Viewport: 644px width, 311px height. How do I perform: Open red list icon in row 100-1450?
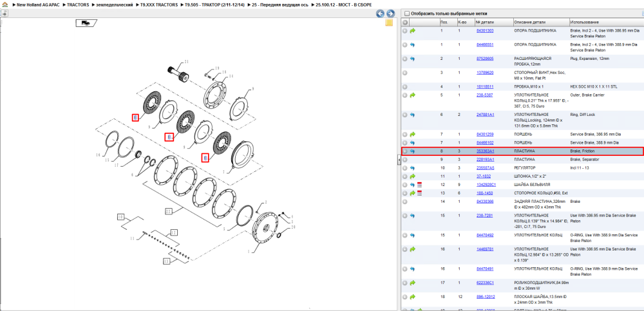[x=420, y=193]
